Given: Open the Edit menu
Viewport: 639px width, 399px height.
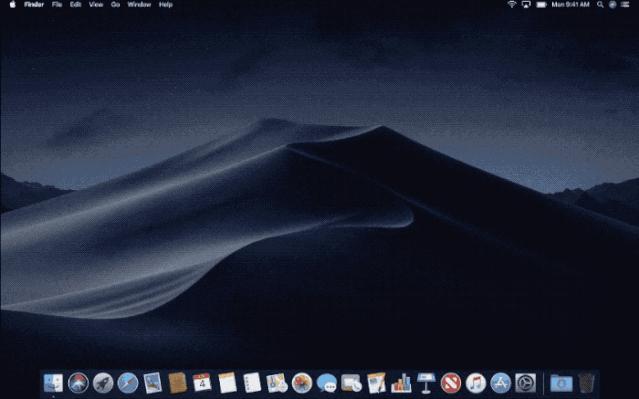Looking at the screenshot, I should [75, 4].
